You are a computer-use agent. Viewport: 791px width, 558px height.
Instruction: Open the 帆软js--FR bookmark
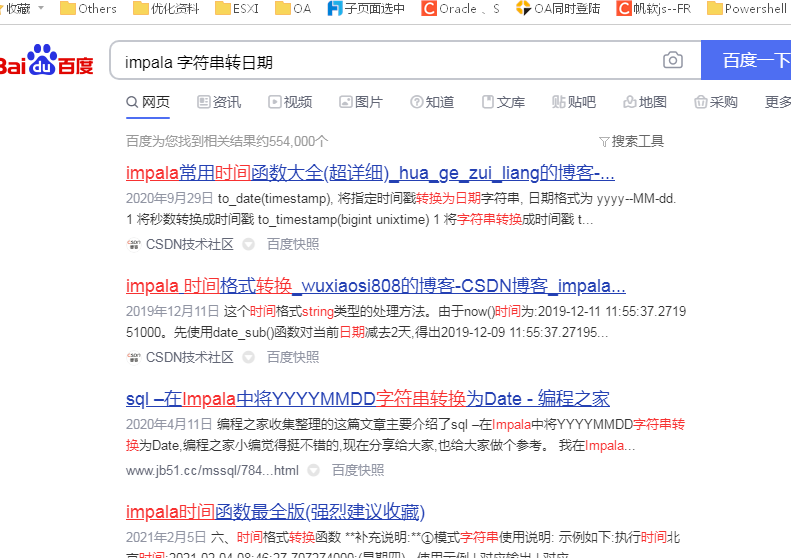(x=654, y=9)
